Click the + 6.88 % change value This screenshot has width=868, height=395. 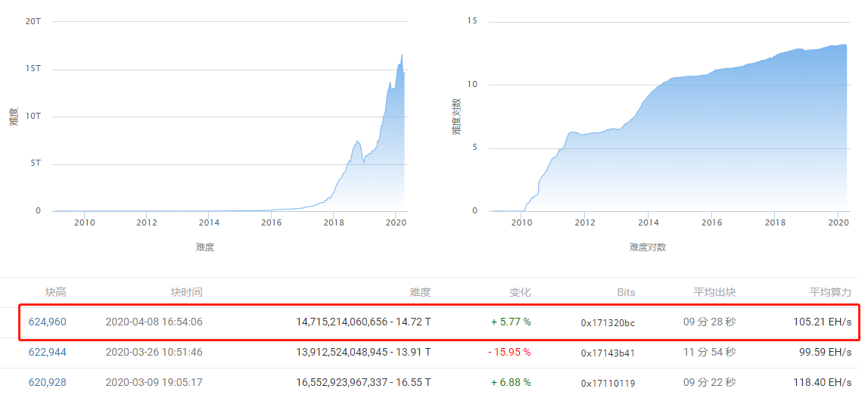tap(511, 382)
